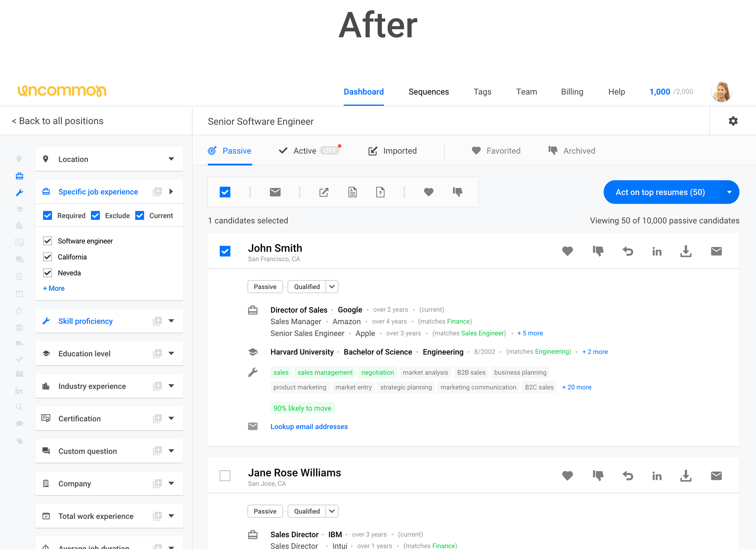Click undo arrow on John Smith card
The image size is (756, 549).
point(628,251)
